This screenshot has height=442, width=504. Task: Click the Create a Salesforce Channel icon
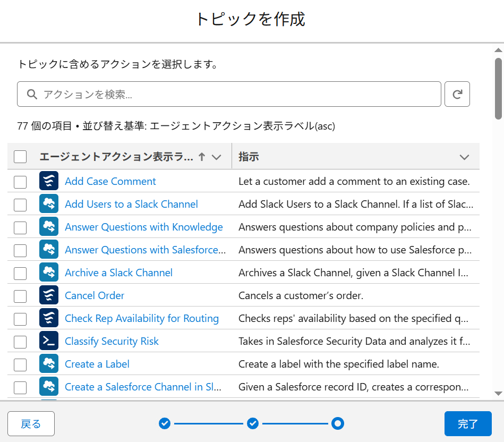click(49, 386)
